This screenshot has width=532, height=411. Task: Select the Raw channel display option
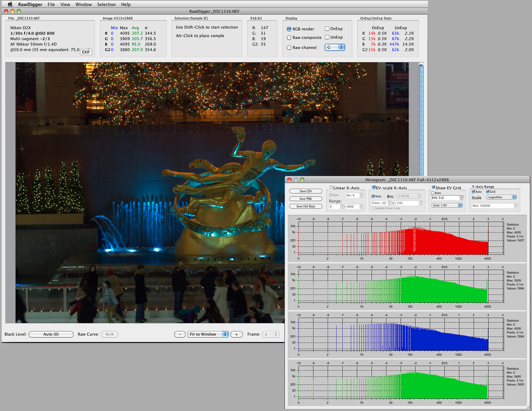click(x=289, y=47)
